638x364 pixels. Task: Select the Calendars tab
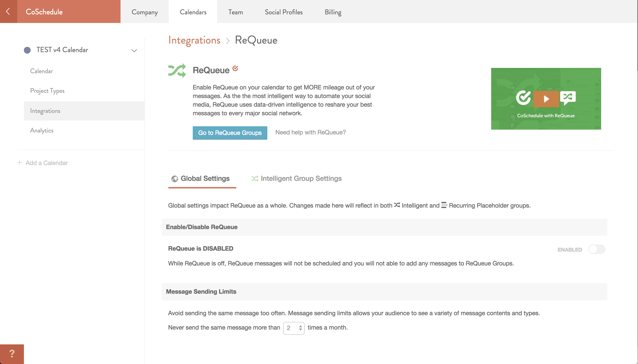(193, 12)
